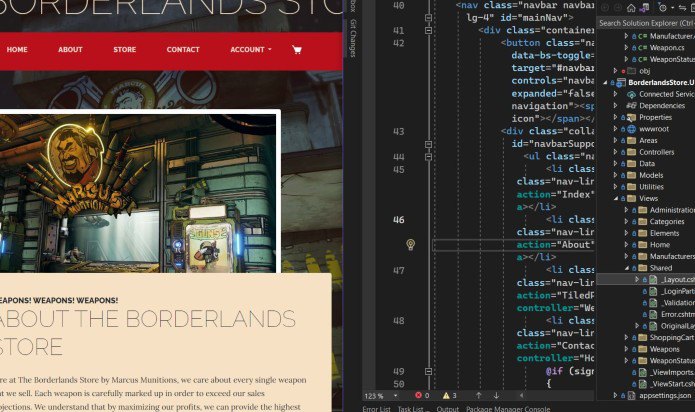Click the Solution Explorer Forward arrow icon
This screenshot has height=412, width=695.
coord(617,8)
